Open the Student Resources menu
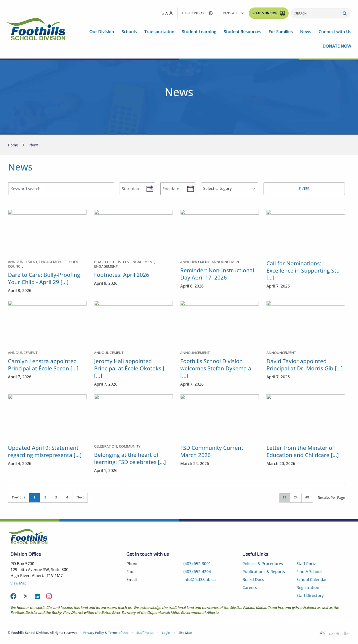Screen dimensions: 358x644 [242, 32]
